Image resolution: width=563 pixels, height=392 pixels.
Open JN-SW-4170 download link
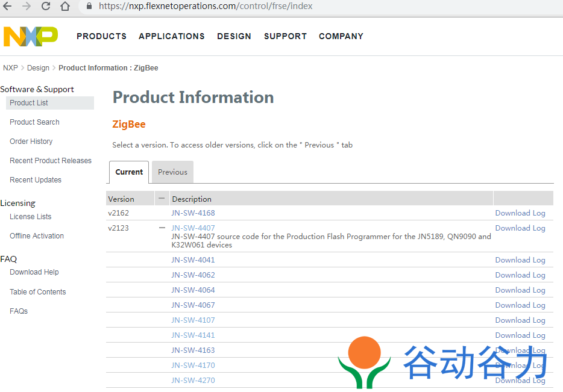[x=193, y=365]
